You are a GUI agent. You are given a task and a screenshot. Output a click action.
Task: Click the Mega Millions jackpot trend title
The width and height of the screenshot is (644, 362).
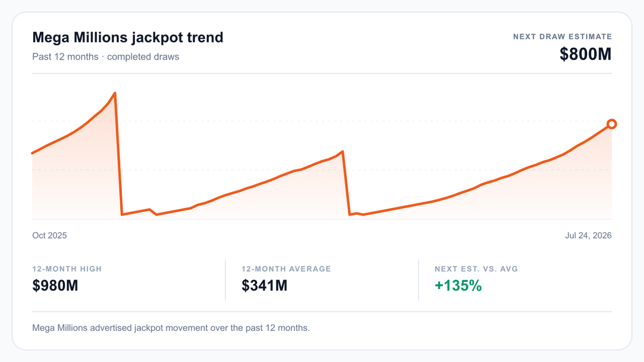(128, 38)
